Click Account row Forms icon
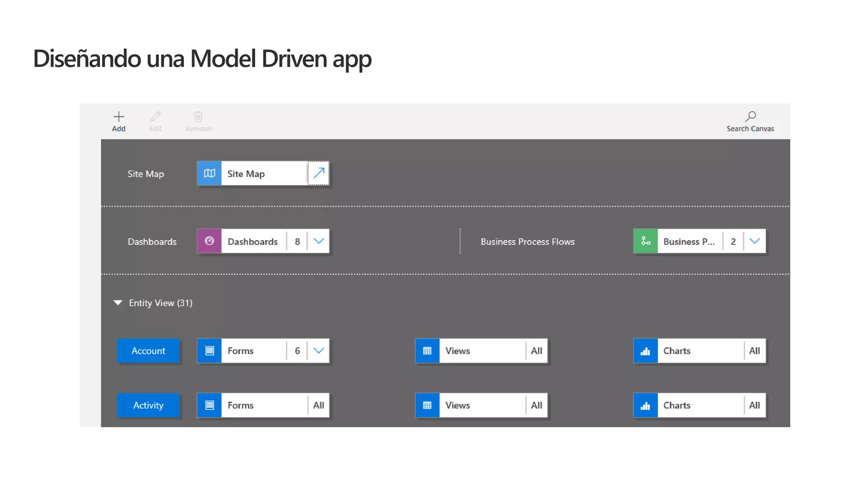Viewport: 868px width, 488px height. (209, 351)
